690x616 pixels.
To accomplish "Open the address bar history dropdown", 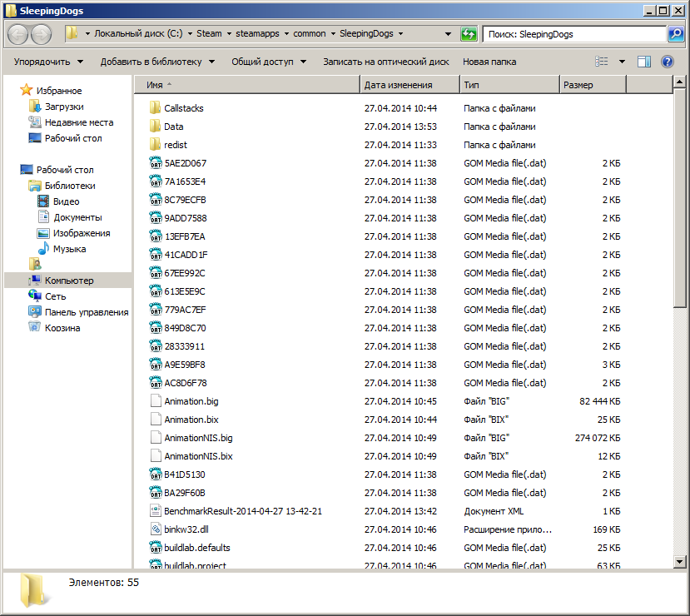I will pos(448,34).
